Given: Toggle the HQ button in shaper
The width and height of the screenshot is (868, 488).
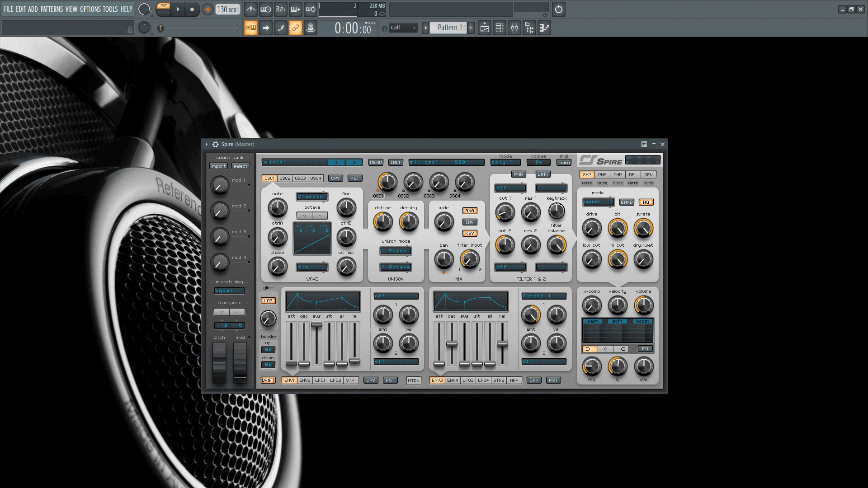Looking at the screenshot, I should pos(646,202).
